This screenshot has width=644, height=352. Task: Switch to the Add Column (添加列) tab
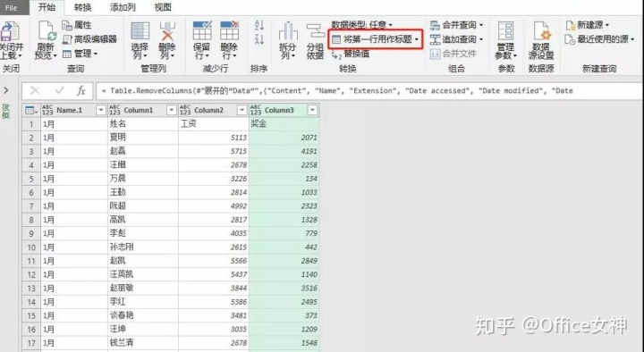123,7
